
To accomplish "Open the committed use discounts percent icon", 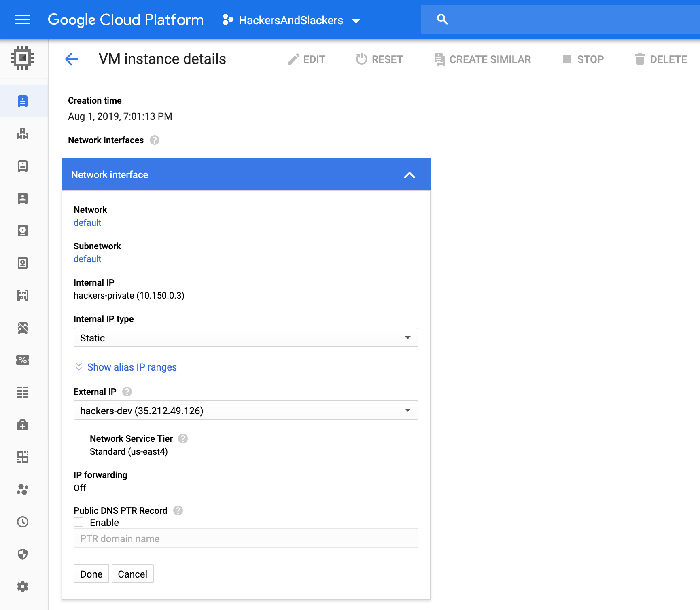I will coord(23,360).
